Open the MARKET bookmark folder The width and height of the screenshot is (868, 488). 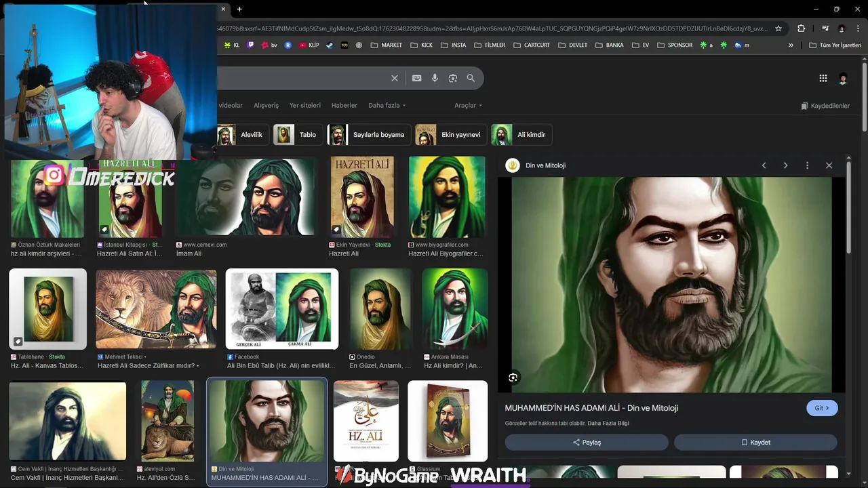pos(387,45)
